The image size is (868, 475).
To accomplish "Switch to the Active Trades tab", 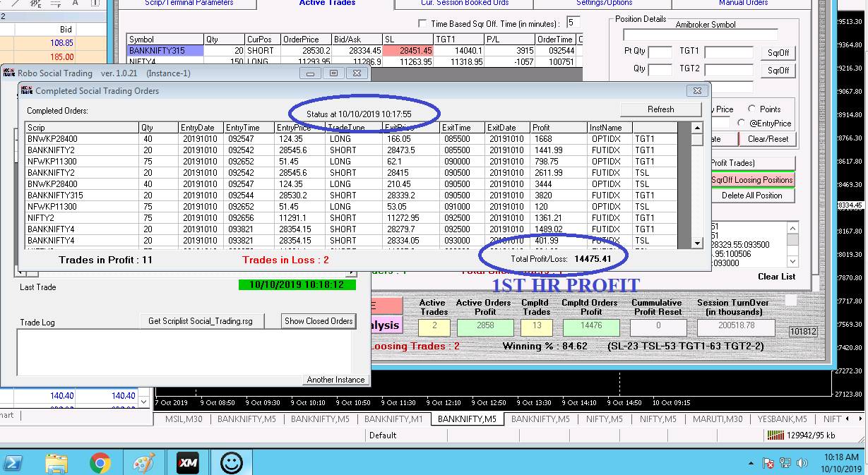I will [x=327, y=3].
